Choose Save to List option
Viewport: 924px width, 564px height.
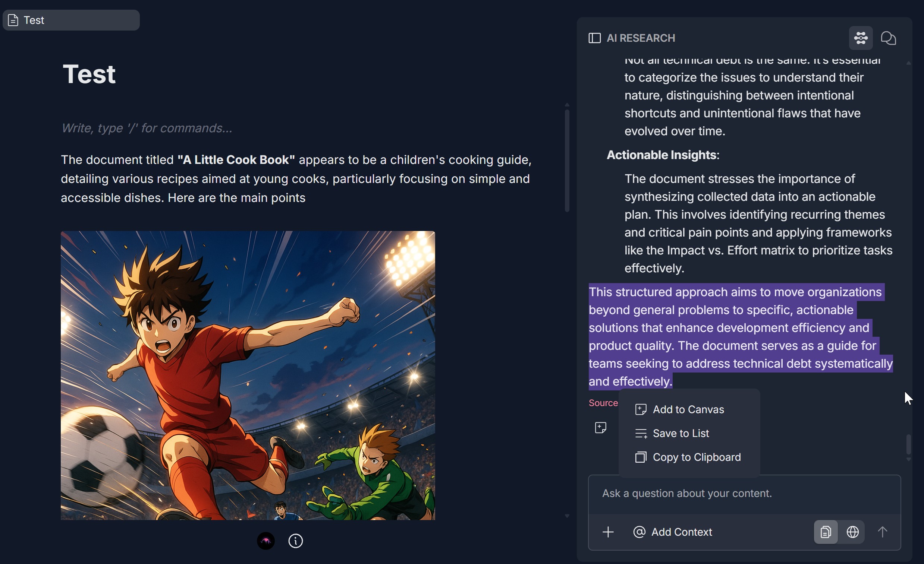click(x=680, y=433)
